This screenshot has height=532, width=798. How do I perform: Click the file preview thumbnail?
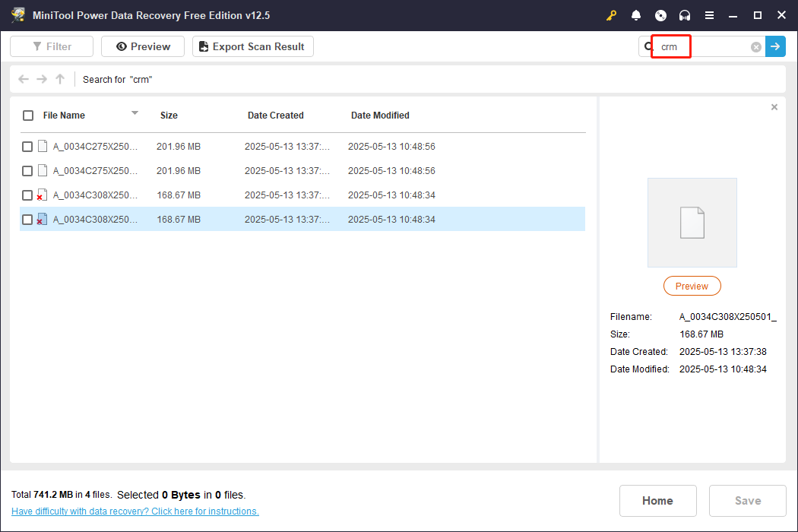click(692, 222)
